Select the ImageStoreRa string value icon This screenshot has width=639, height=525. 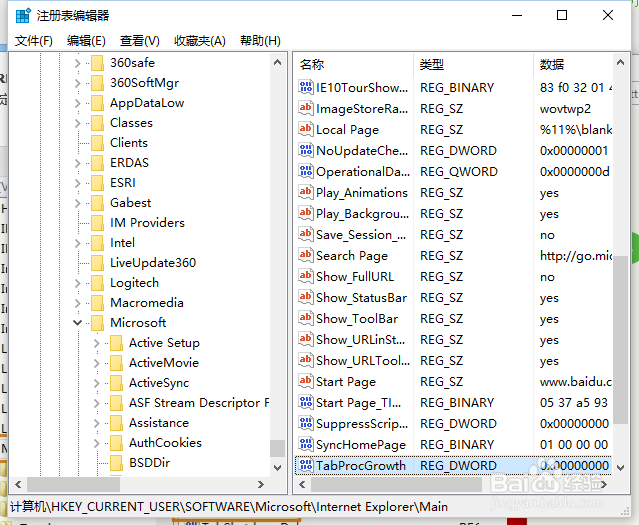click(306, 108)
